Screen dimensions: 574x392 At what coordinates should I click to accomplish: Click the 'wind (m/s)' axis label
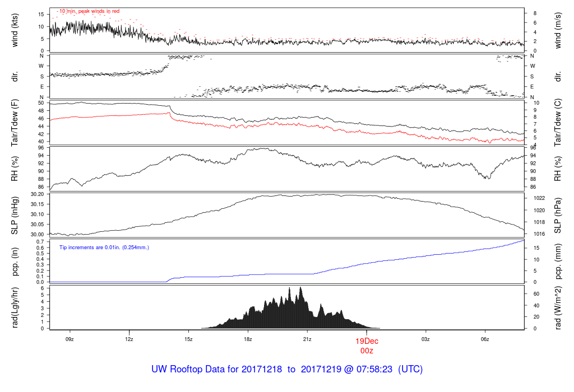click(558, 30)
